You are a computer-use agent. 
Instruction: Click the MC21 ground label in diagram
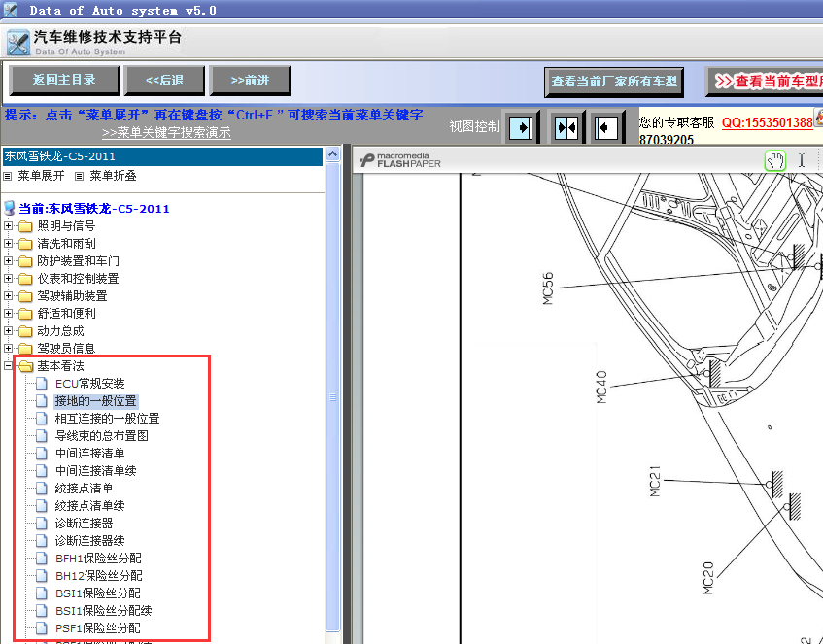(655, 481)
